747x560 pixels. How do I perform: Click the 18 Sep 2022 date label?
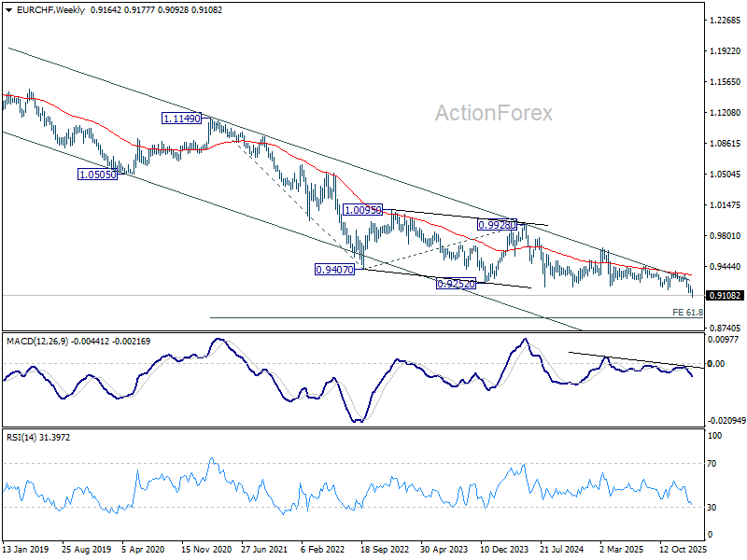click(385, 550)
